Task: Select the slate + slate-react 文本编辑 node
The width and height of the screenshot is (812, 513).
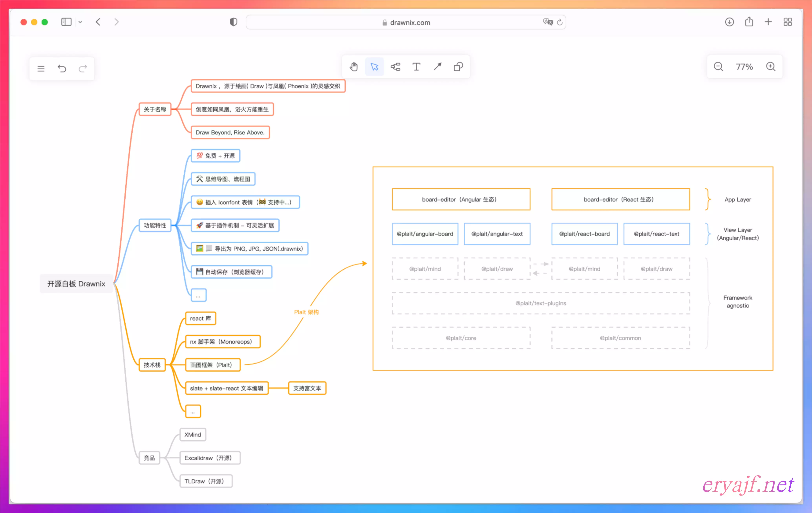Action: [x=227, y=388]
